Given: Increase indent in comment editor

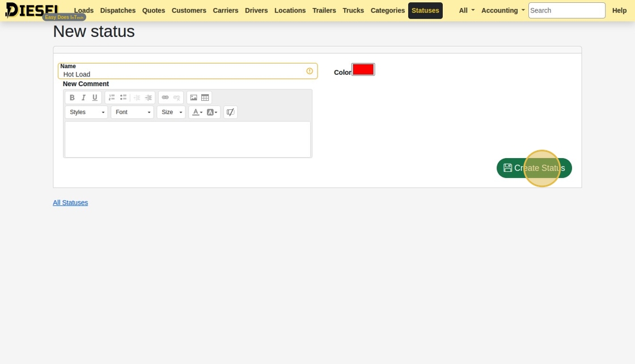Looking at the screenshot, I should pos(148,98).
